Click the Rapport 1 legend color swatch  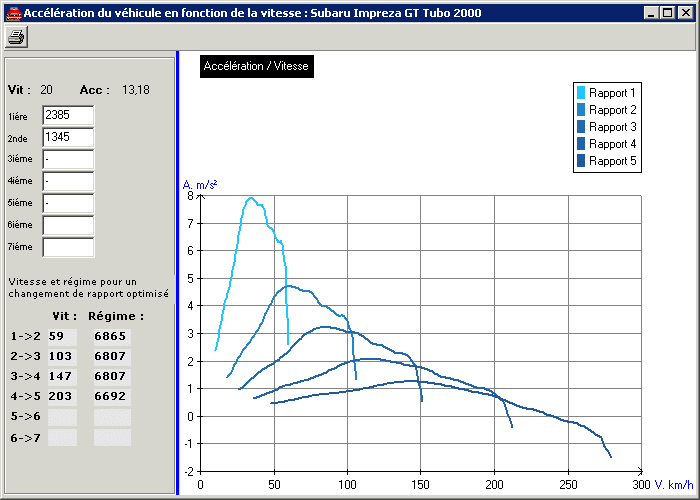pos(581,93)
